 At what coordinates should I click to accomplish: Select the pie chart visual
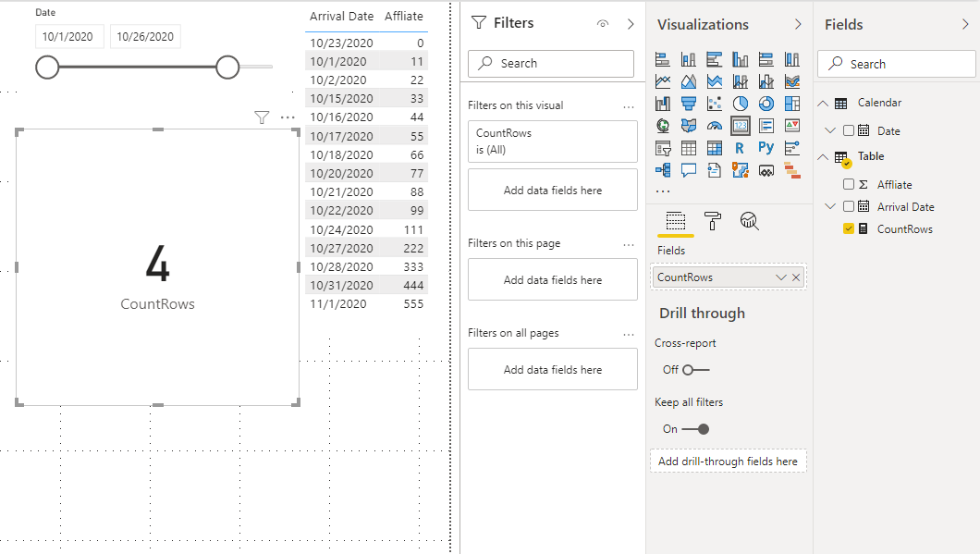[740, 104]
